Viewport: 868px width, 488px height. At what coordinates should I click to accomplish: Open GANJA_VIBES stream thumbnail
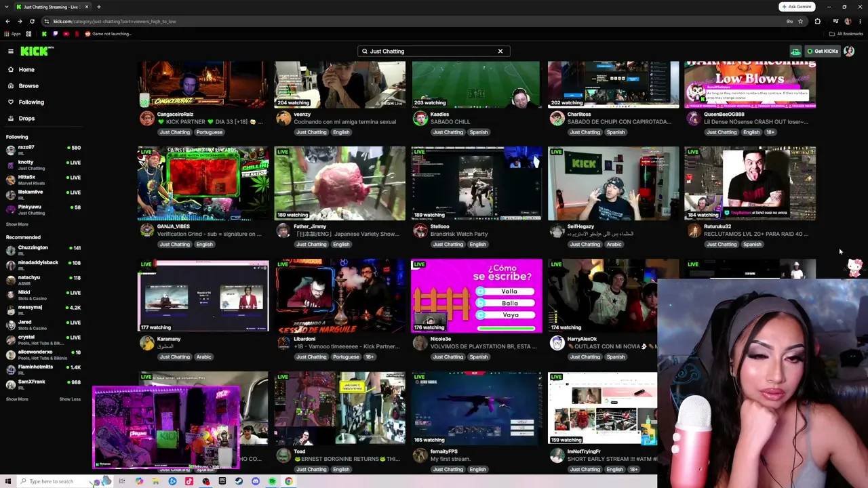pyautogui.click(x=203, y=184)
